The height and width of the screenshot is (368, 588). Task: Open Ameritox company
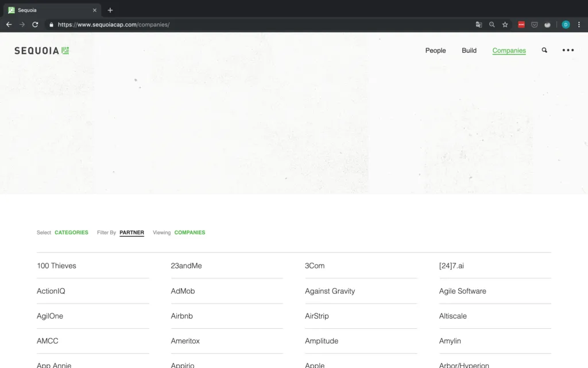[x=185, y=341]
